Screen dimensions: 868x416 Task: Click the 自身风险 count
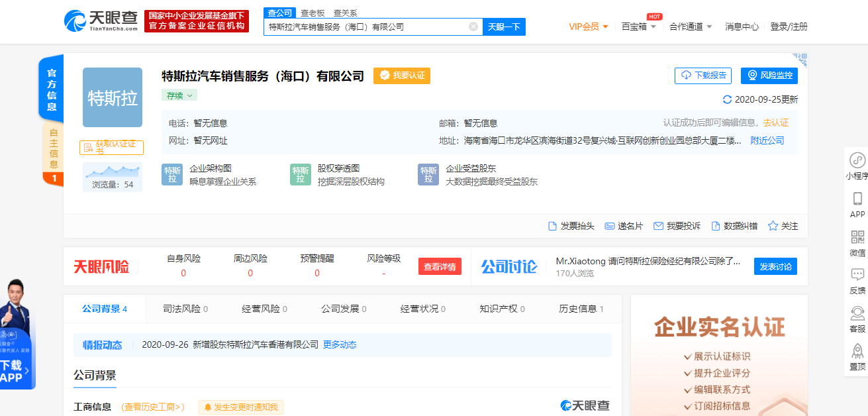[183, 273]
